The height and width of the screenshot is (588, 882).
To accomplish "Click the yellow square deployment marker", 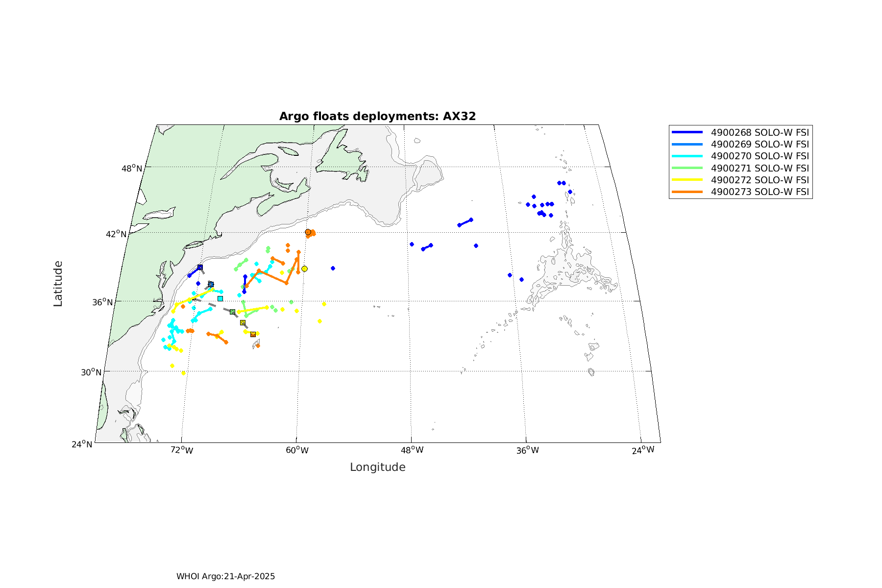I will coord(243,322).
